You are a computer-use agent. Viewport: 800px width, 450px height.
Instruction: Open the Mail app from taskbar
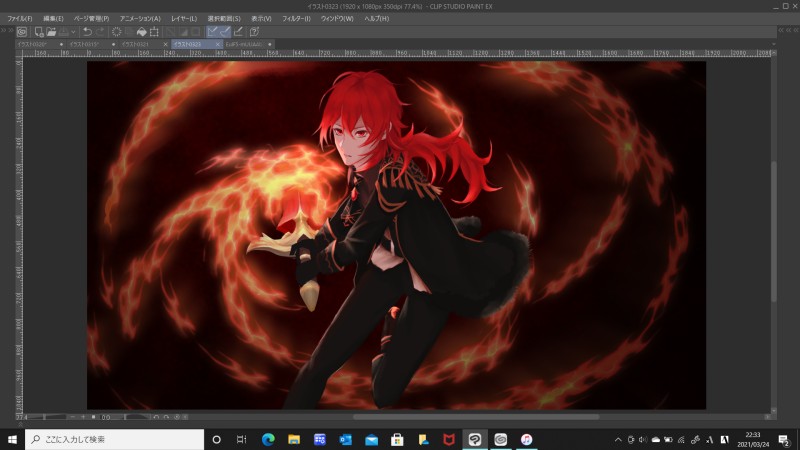(371, 439)
